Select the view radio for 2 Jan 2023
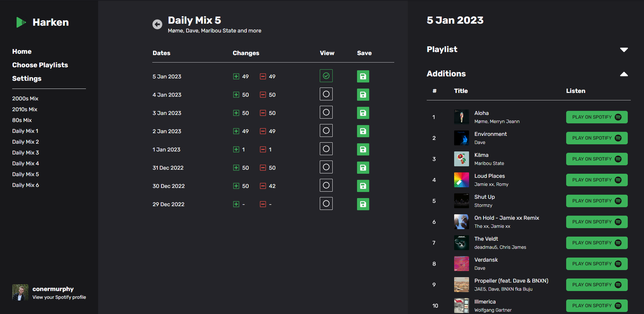This screenshot has height=314, width=644. pos(326,130)
